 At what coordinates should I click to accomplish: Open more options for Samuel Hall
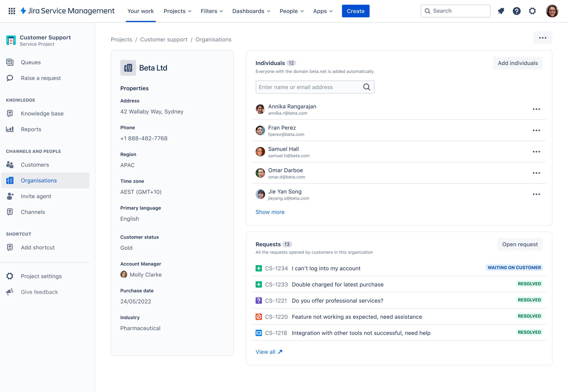coord(536,152)
